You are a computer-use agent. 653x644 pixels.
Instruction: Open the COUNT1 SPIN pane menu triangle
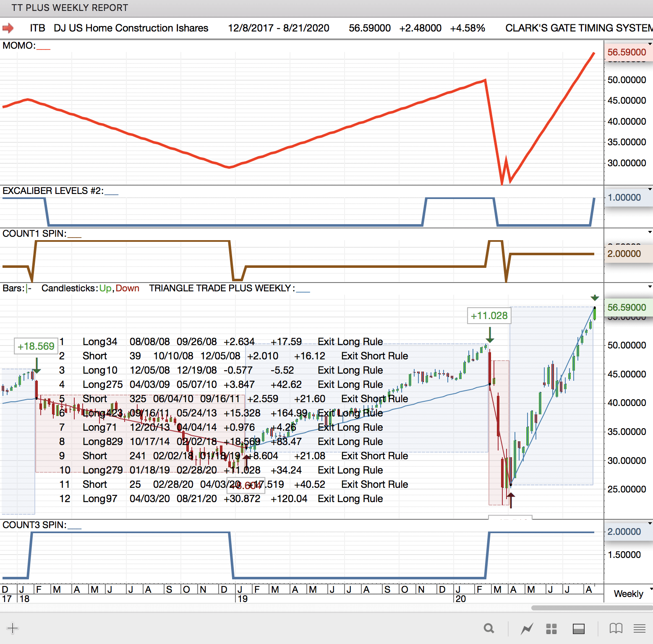coord(650,232)
